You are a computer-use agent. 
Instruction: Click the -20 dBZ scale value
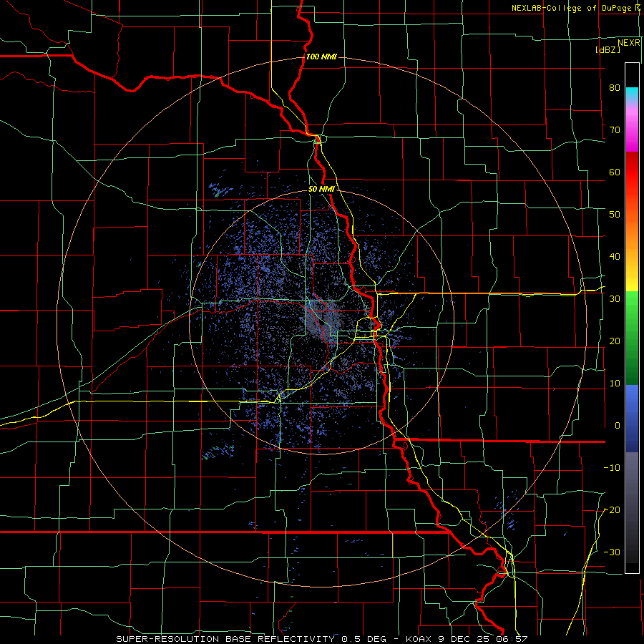[612, 509]
